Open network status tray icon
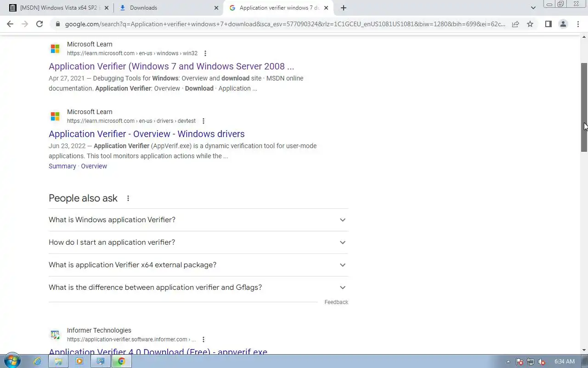This screenshot has height=368, width=588. point(531,362)
